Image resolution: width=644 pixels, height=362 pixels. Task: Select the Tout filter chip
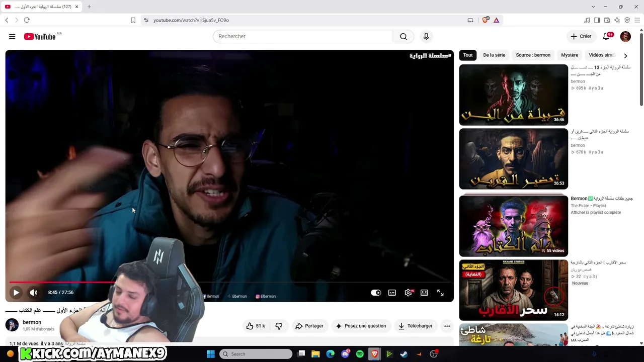click(468, 55)
